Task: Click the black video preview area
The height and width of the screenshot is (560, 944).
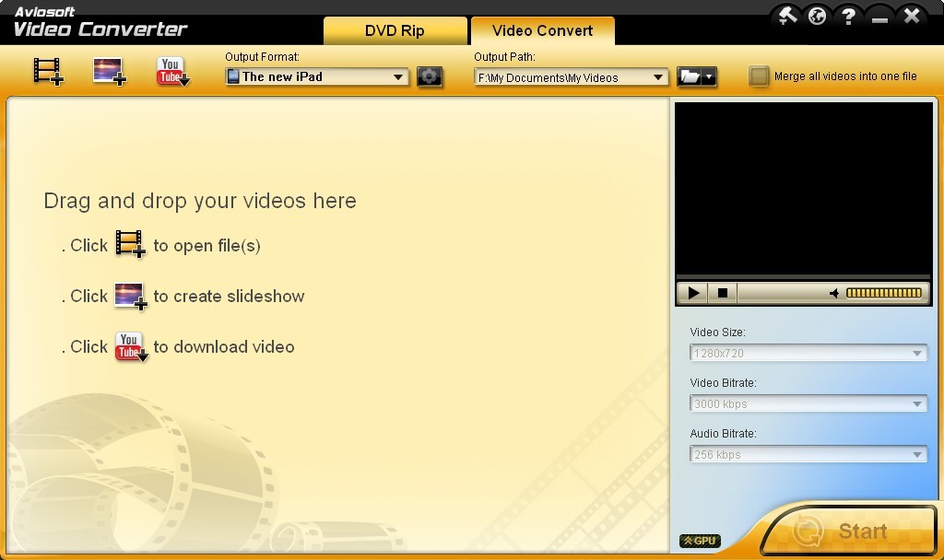Action: [803, 188]
